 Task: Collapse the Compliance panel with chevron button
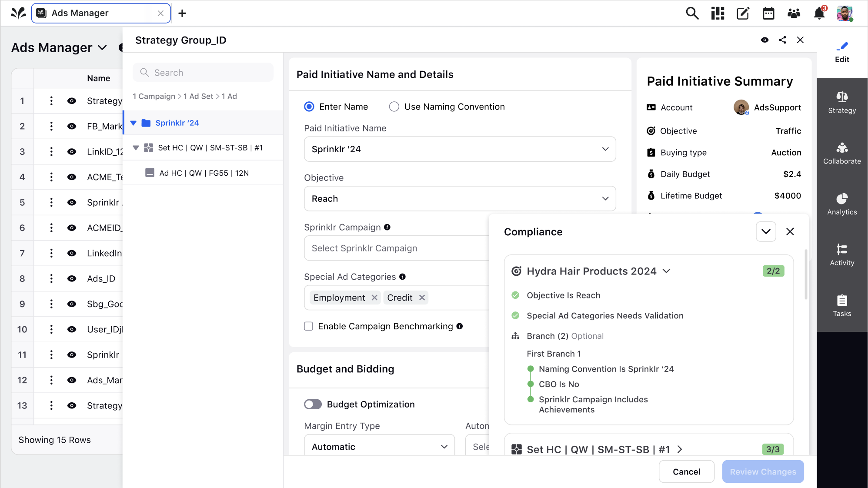(x=766, y=232)
